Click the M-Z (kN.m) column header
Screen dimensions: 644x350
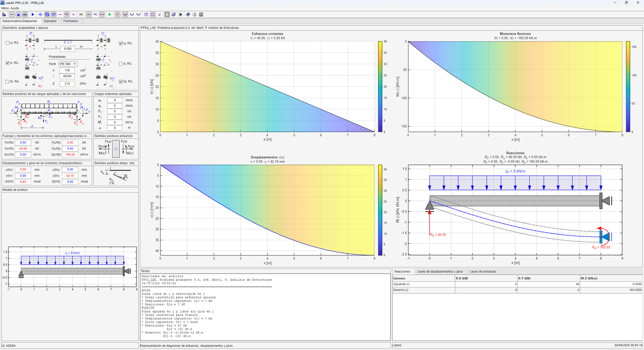coord(611,278)
